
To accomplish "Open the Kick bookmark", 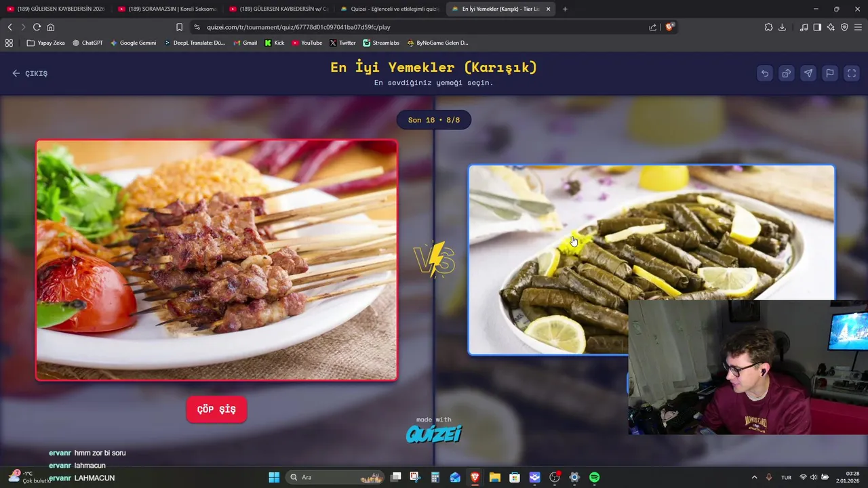I will point(275,43).
